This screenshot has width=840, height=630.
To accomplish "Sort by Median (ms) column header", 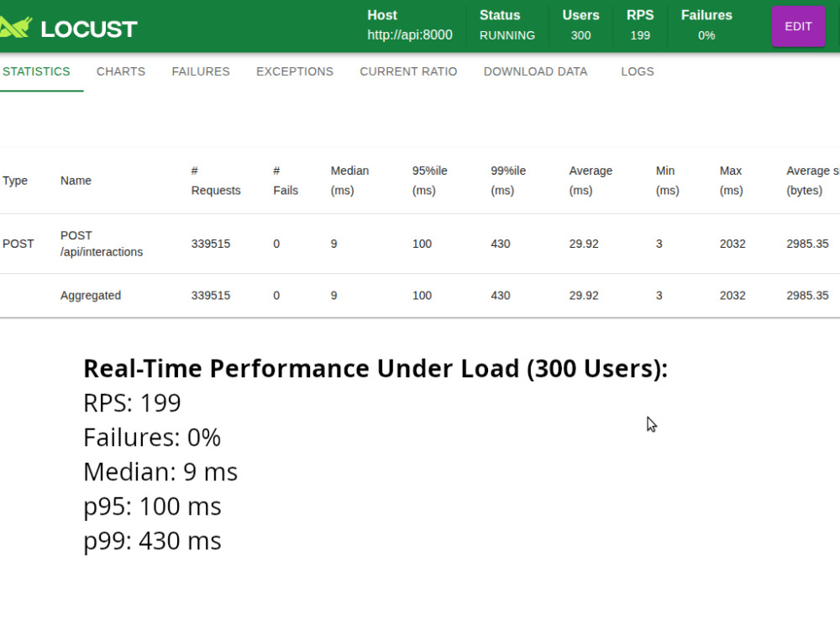I will pyautogui.click(x=349, y=181).
